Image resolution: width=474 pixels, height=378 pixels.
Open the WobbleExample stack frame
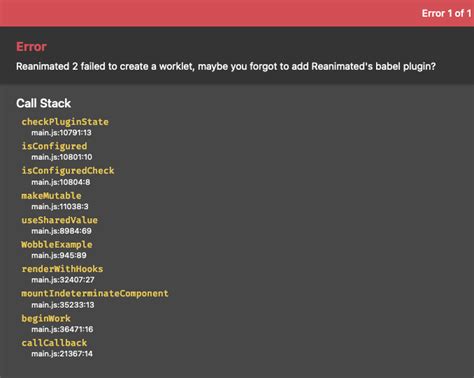[x=57, y=245]
